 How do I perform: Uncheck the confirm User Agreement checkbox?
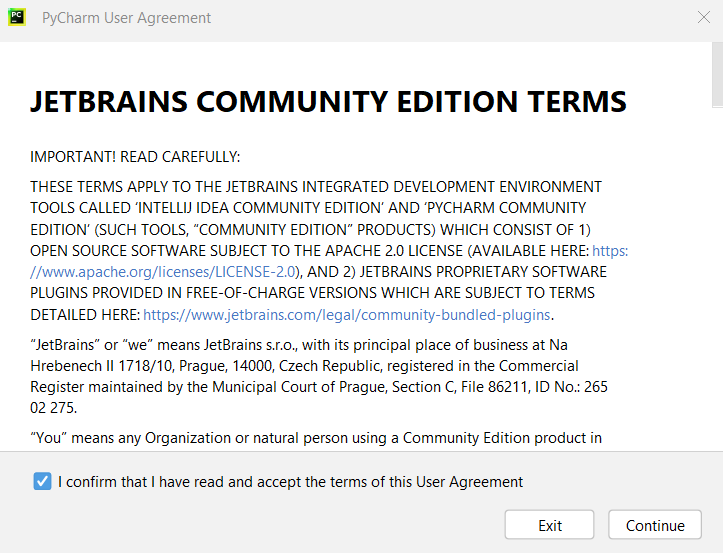[42, 481]
